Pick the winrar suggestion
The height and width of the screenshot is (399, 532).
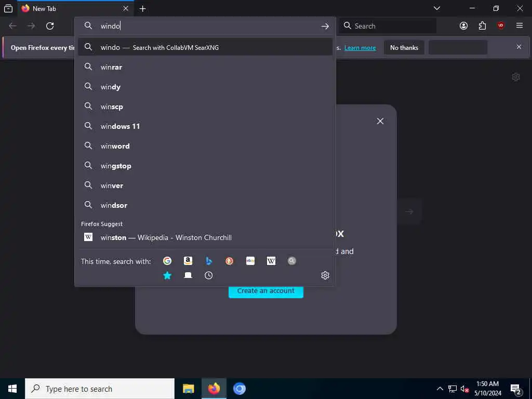(205, 67)
